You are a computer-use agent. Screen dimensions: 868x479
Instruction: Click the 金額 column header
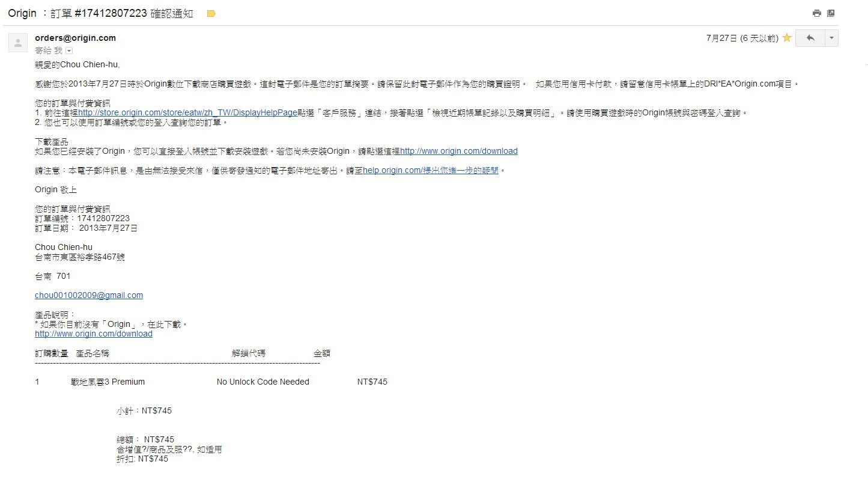pyautogui.click(x=322, y=353)
